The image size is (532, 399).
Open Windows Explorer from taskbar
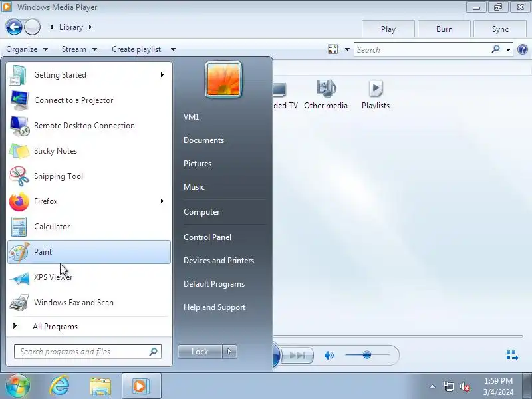pos(100,386)
